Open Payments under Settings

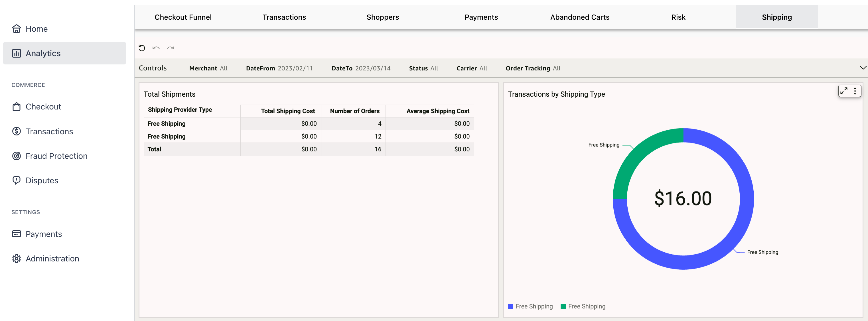(64, 234)
